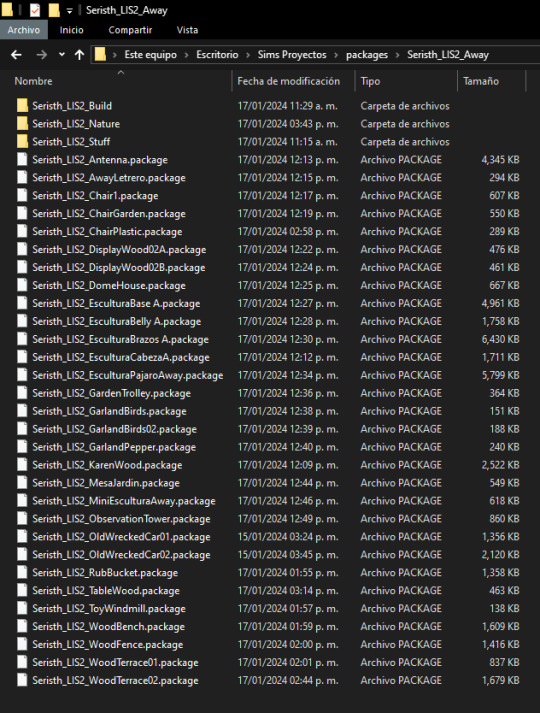Select file name Seristh_LIS2_KarenWood.package
The width and height of the screenshot is (540, 713).
tap(107, 465)
